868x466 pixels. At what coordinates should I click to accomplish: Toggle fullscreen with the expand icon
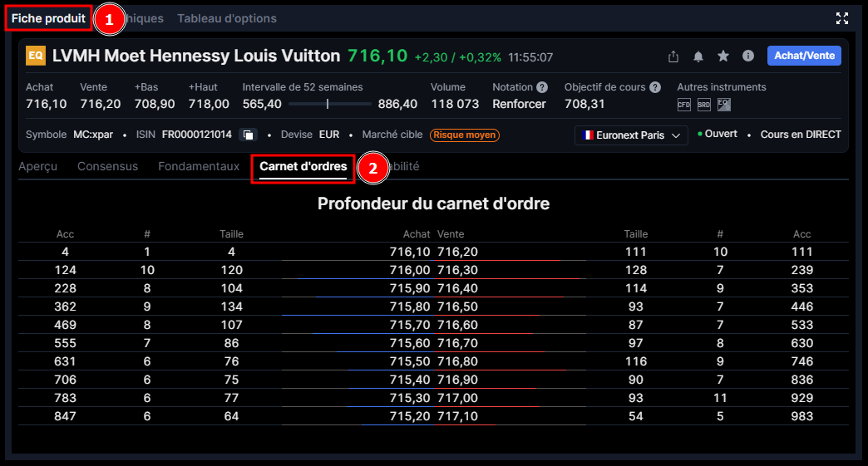click(842, 18)
